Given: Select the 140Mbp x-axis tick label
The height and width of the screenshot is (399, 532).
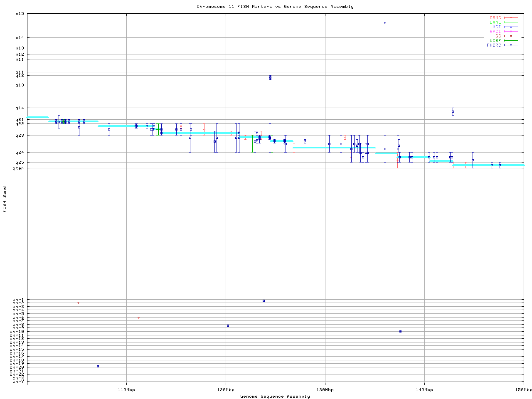Looking at the screenshot, I should (424, 390).
